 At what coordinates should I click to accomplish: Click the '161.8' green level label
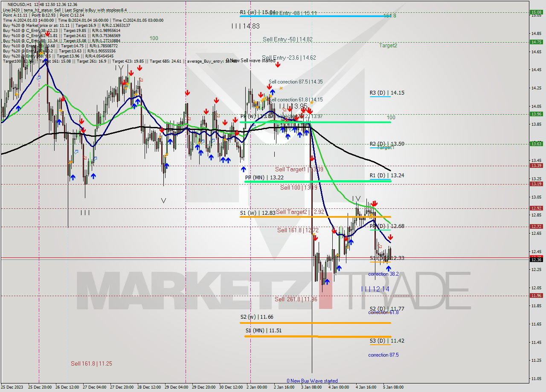(x=389, y=16)
